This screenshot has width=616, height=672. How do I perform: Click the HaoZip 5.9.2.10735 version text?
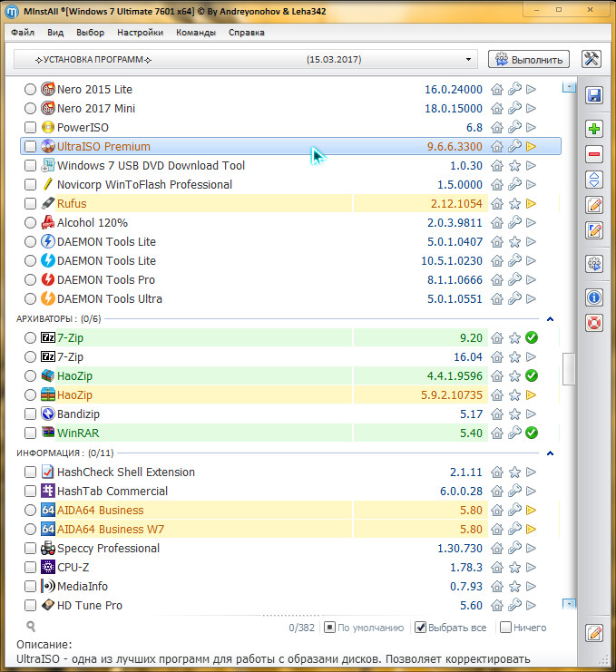tap(452, 394)
